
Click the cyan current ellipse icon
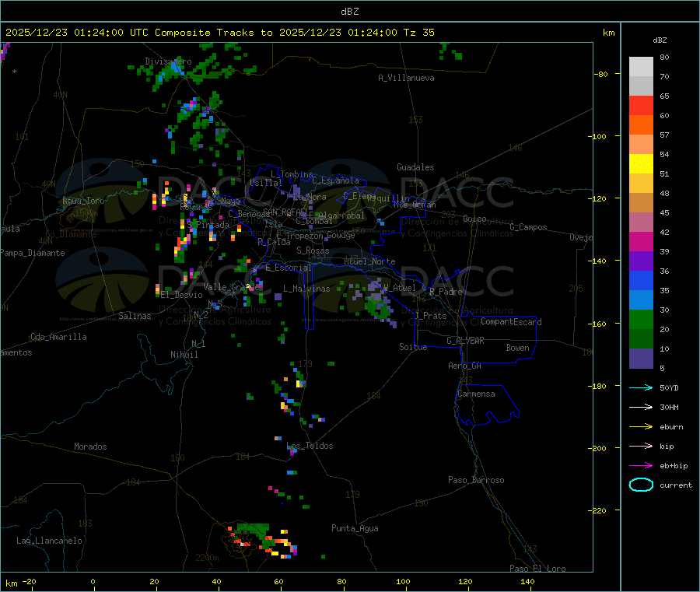click(x=641, y=485)
